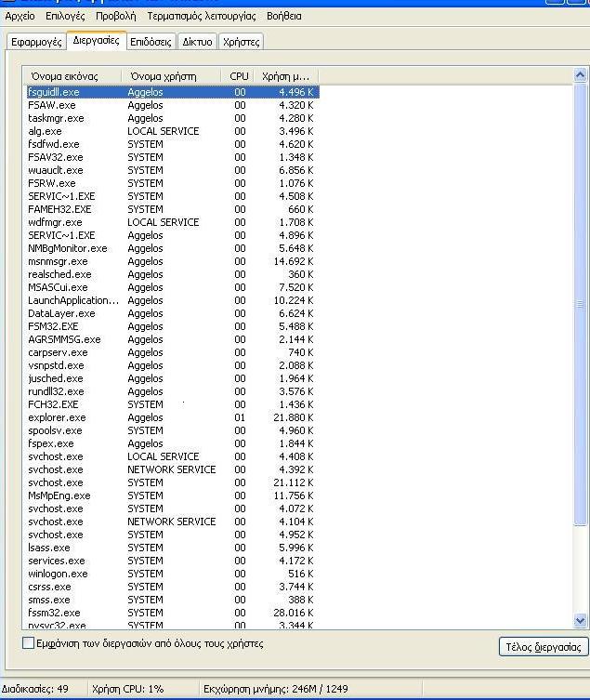Open the Επιλογές menu
The height and width of the screenshot is (700, 590).
click(x=65, y=16)
